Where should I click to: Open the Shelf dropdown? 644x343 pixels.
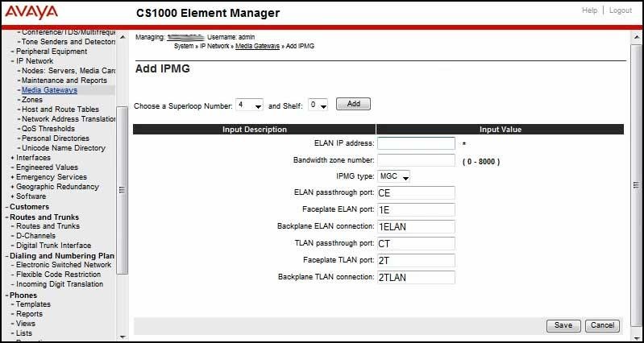coord(318,105)
